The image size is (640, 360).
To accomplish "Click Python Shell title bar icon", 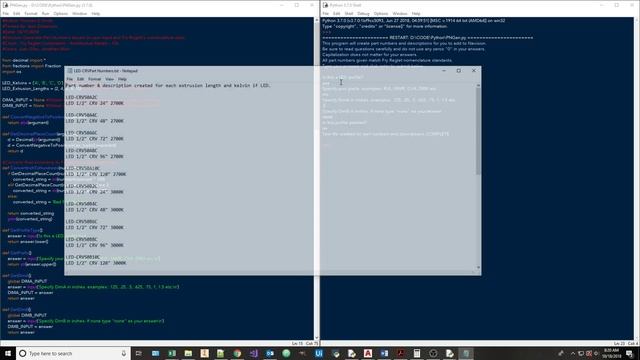I will pyautogui.click(x=325, y=5).
